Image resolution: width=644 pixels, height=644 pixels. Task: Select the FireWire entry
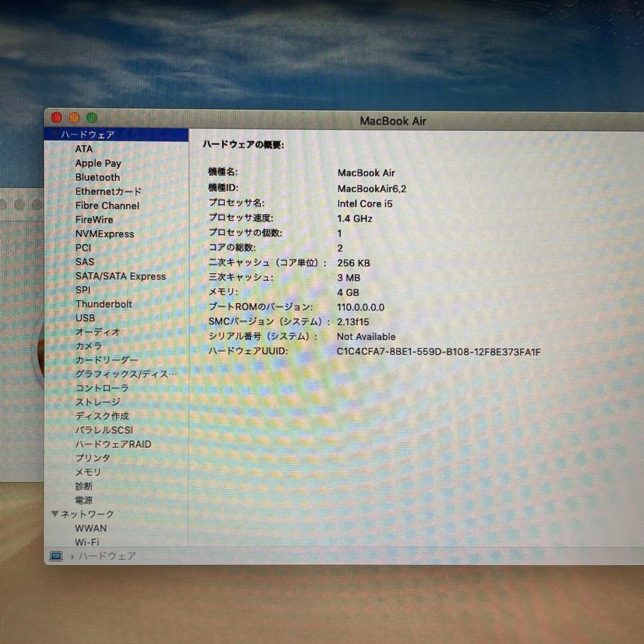[94, 219]
